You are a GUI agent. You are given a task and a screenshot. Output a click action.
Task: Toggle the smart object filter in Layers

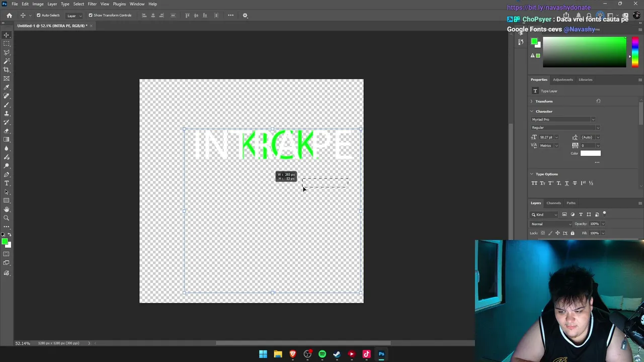[597, 215]
